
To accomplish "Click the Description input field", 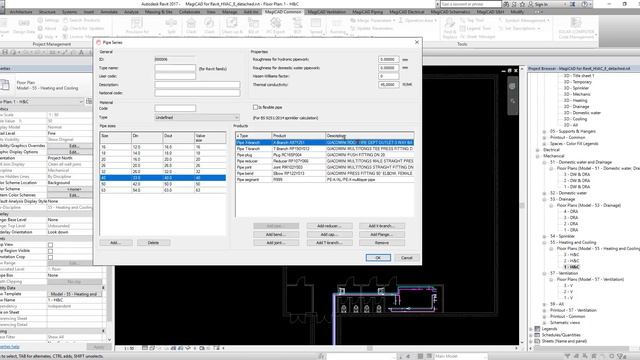I will click(x=197, y=84).
